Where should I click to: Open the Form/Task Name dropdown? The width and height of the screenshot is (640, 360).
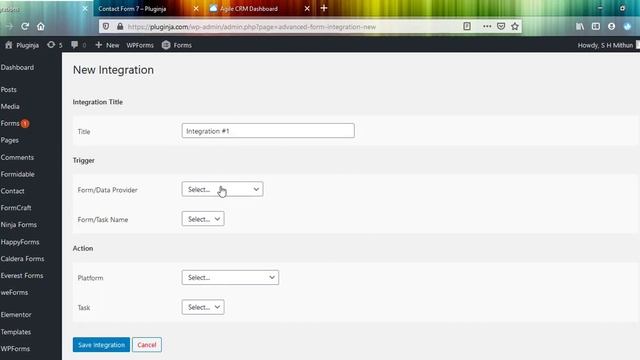[203, 219]
